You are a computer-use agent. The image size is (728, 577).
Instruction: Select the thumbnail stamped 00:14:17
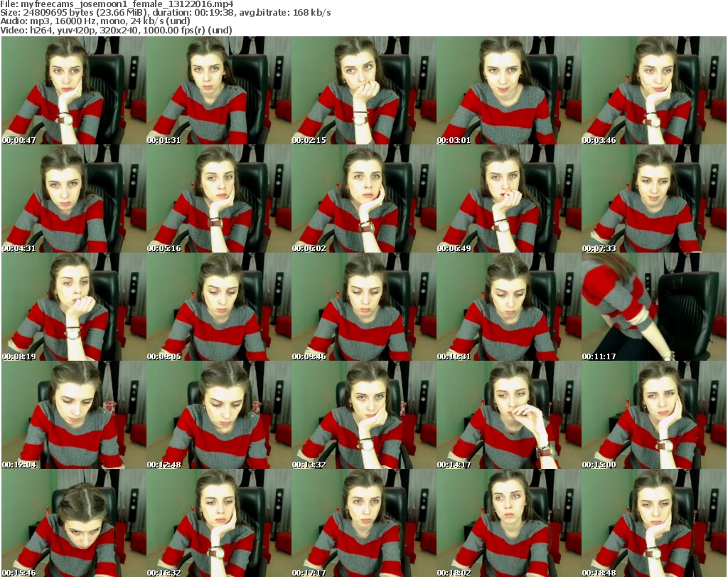pyautogui.click(x=509, y=415)
